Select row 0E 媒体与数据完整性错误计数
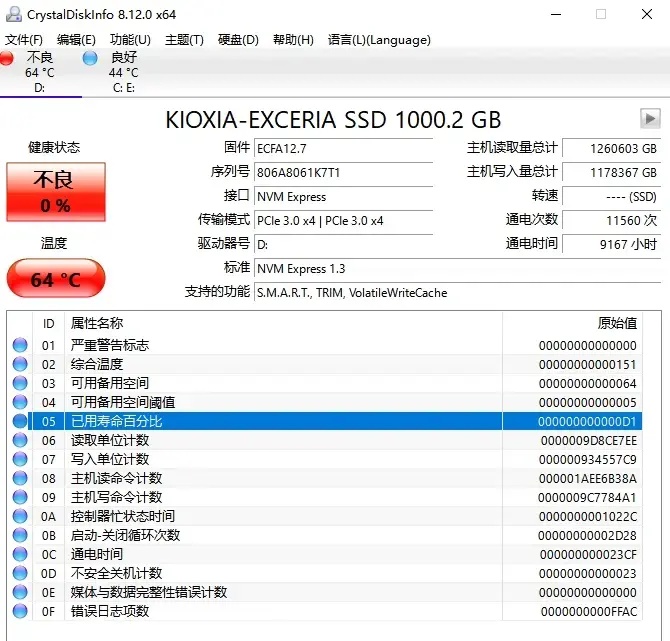Screen dimensions: 670x641 325,593
